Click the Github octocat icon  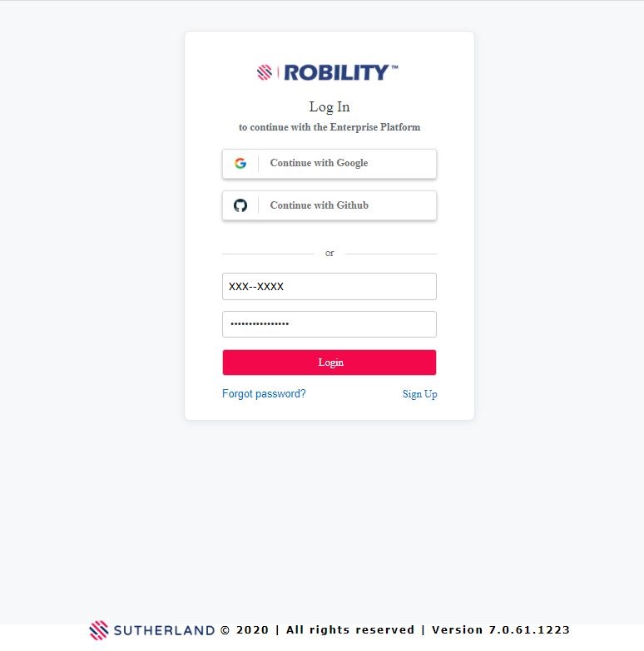pyautogui.click(x=240, y=205)
